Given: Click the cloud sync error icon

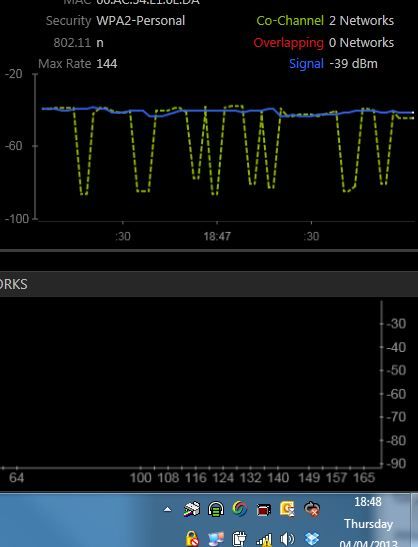Looking at the screenshot, I should 312,509.
